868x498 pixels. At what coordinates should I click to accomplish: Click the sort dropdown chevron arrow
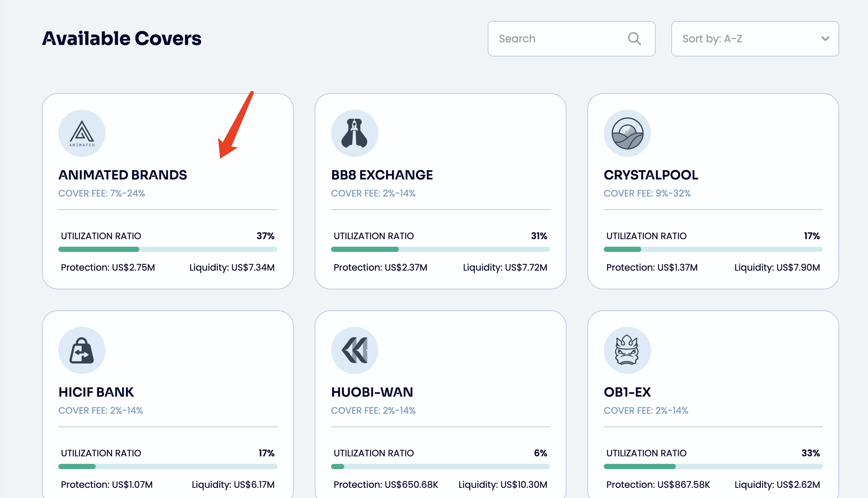click(x=825, y=39)
